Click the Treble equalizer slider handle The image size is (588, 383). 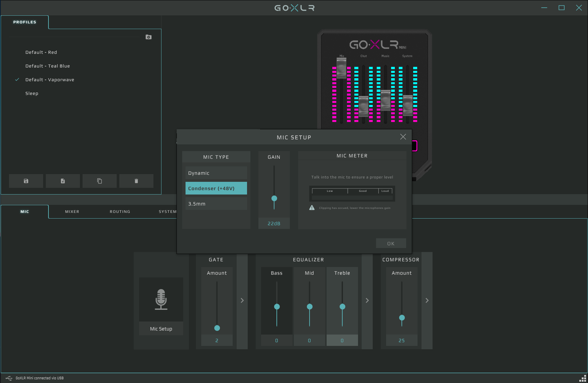[342, 306]
